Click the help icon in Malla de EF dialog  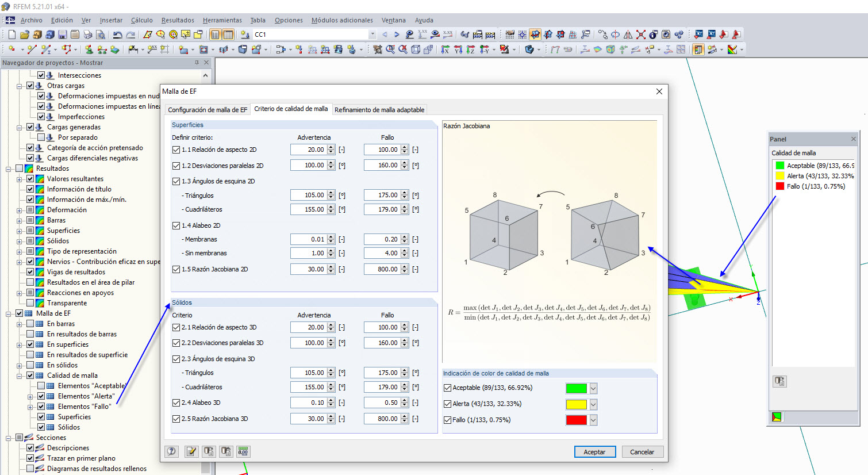coord(171,451)
